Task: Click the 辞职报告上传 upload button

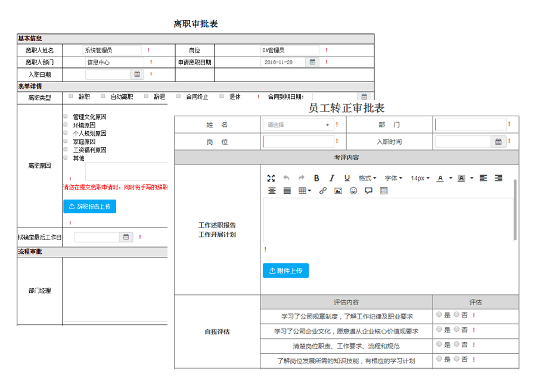Action: pyautogui.click(x=90, y=206)
